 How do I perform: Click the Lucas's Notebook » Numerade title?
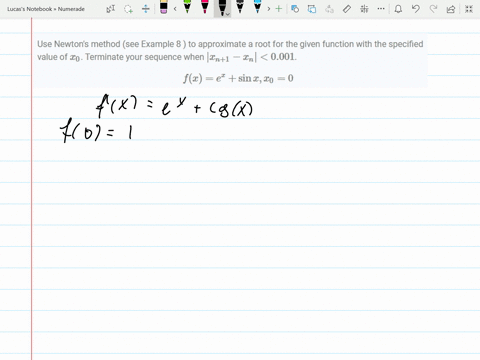(46, 9)
